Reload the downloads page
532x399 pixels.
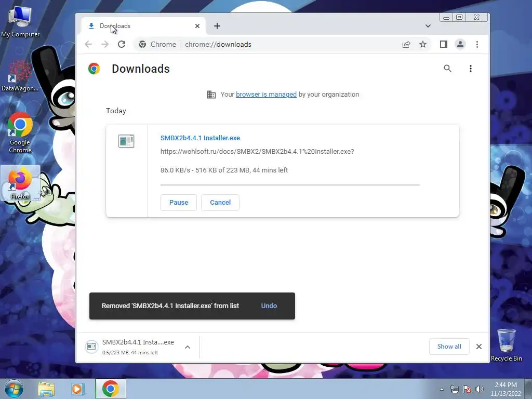pyautogui.click(x=122, y=45)
